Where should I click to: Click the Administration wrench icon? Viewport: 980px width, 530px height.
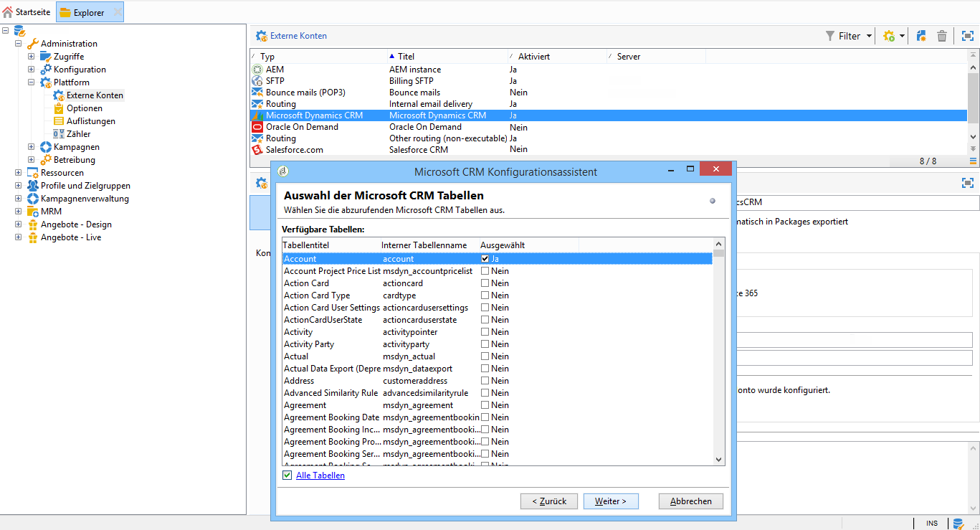coord(32,44)
